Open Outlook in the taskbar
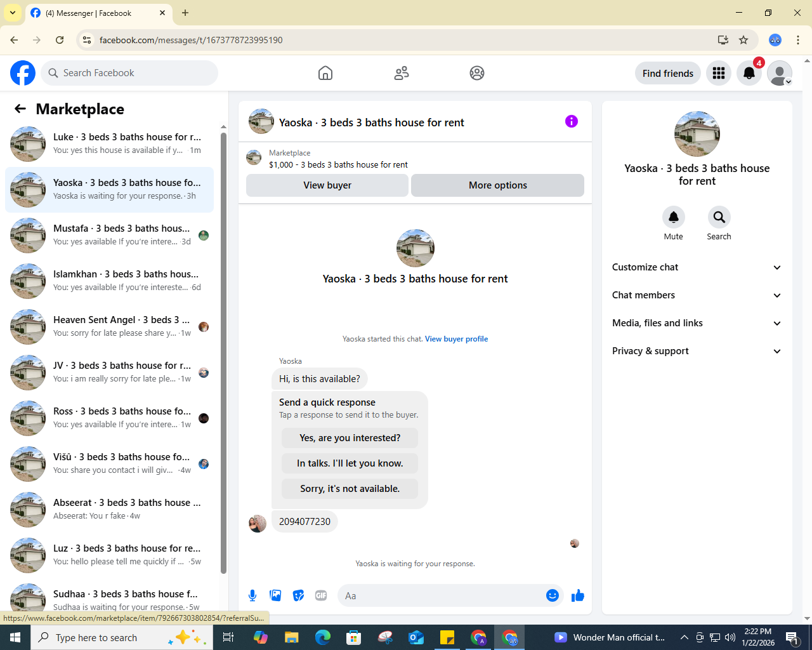The image size is (812, 650). tap(416, 637)
